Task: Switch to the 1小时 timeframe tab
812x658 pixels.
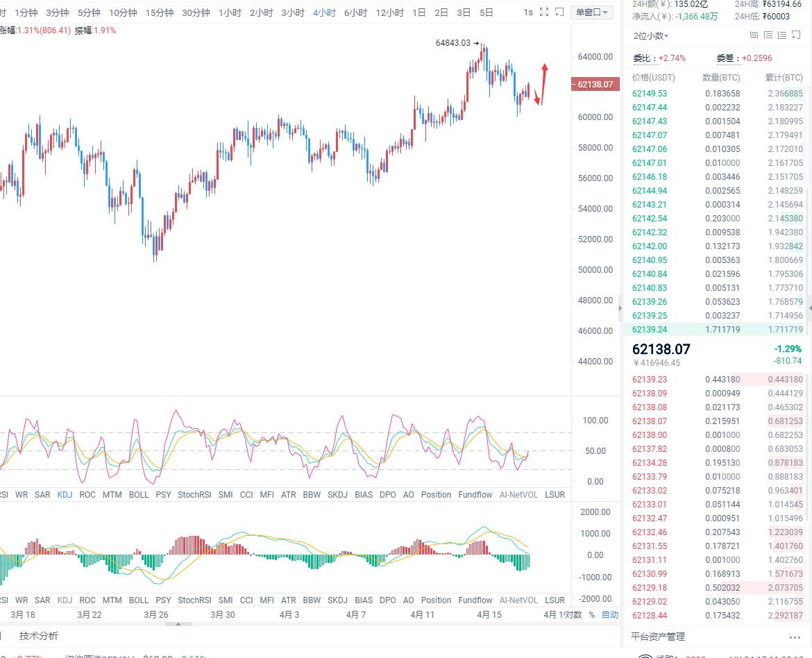Action: click(230, 12)
